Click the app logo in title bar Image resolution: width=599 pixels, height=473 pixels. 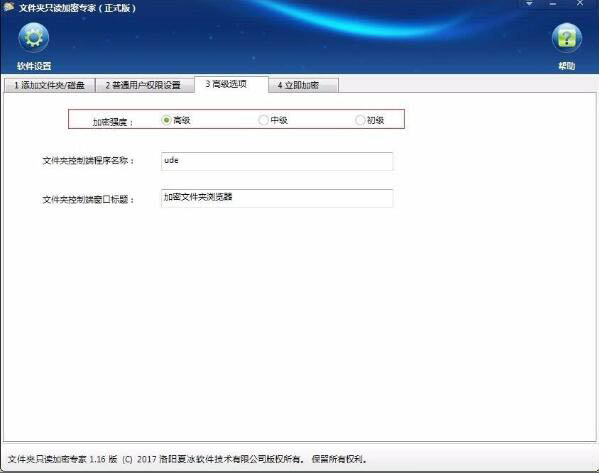point(8,7)
